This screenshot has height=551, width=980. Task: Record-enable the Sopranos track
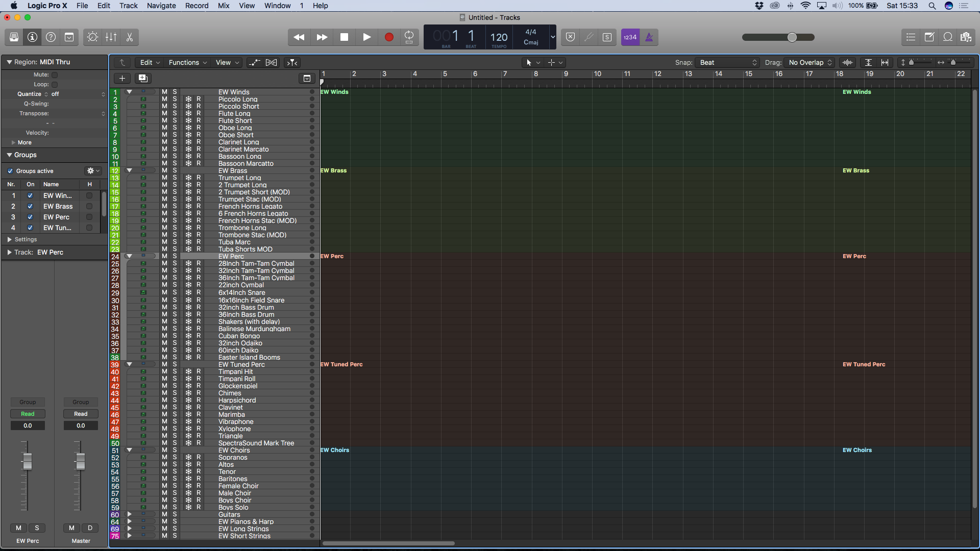pos(199,457)
